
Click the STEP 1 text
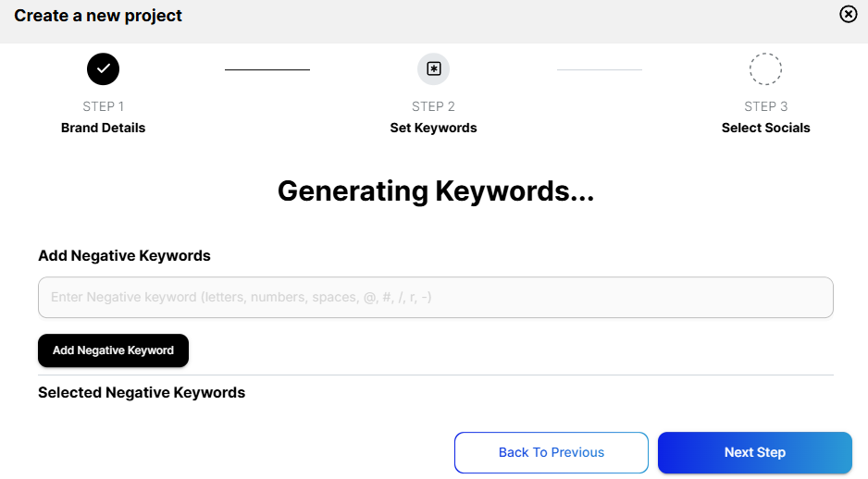103,106
